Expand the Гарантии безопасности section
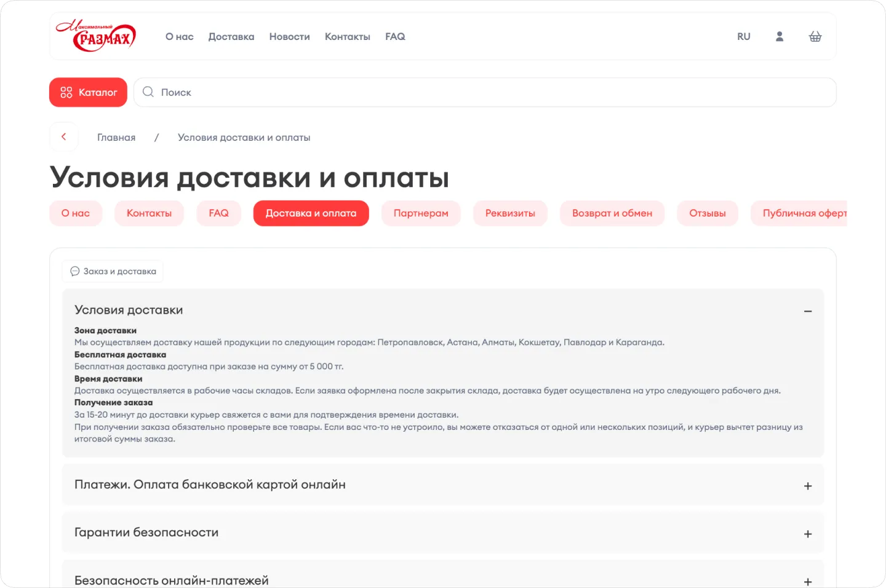This screenshot has height=588, width=886. 807,533
